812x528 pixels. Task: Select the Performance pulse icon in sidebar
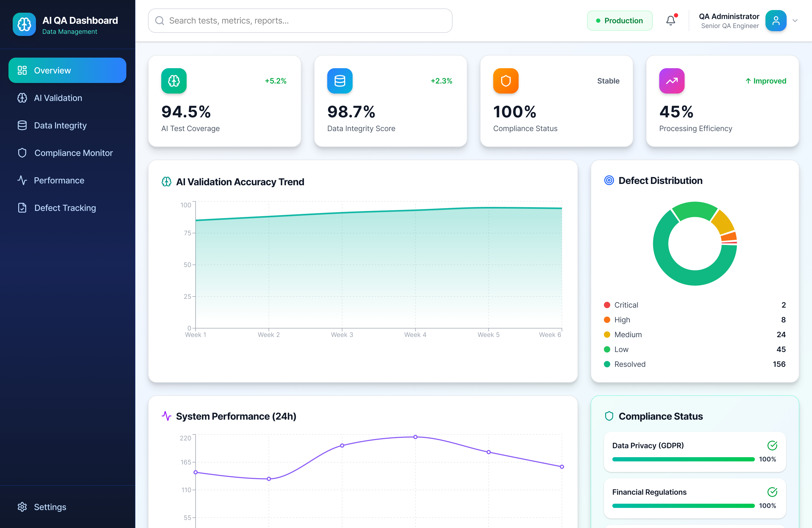(x=22, y=180)
